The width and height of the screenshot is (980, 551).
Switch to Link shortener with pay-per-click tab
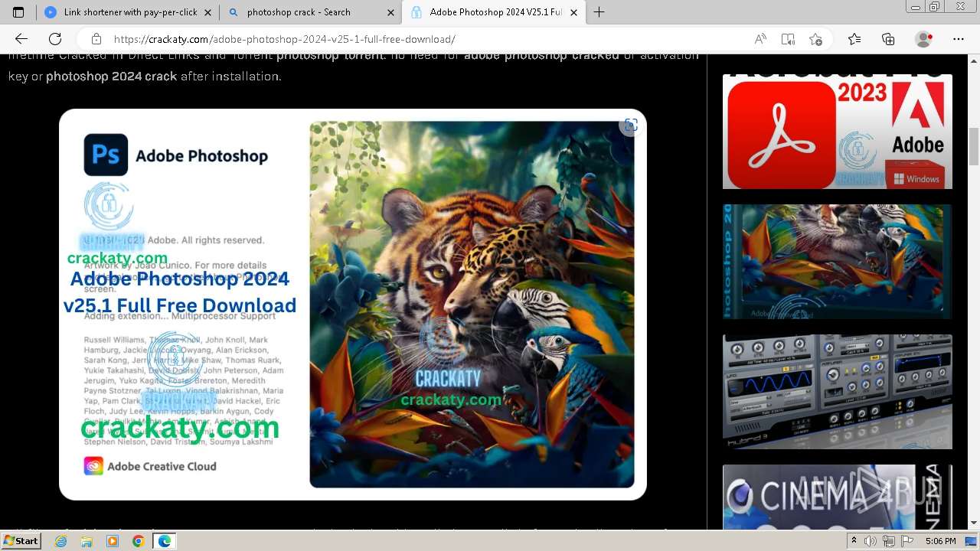127,12
